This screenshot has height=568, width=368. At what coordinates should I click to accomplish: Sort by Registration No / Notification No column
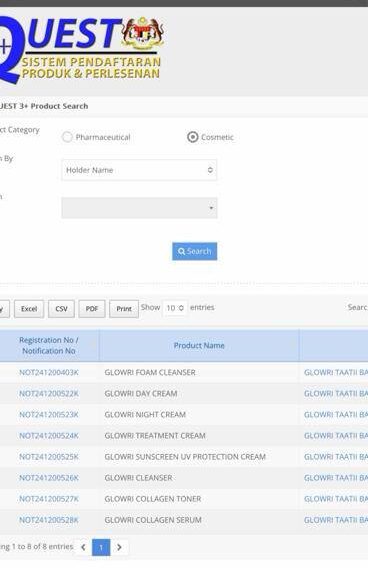point(49,345)
